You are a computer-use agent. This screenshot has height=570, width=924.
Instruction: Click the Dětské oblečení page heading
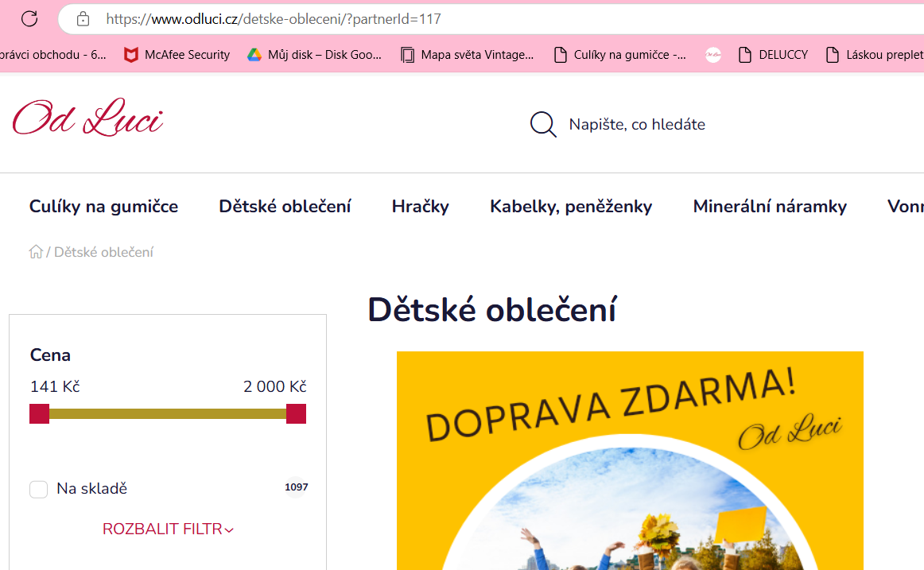tap(492, 310)
